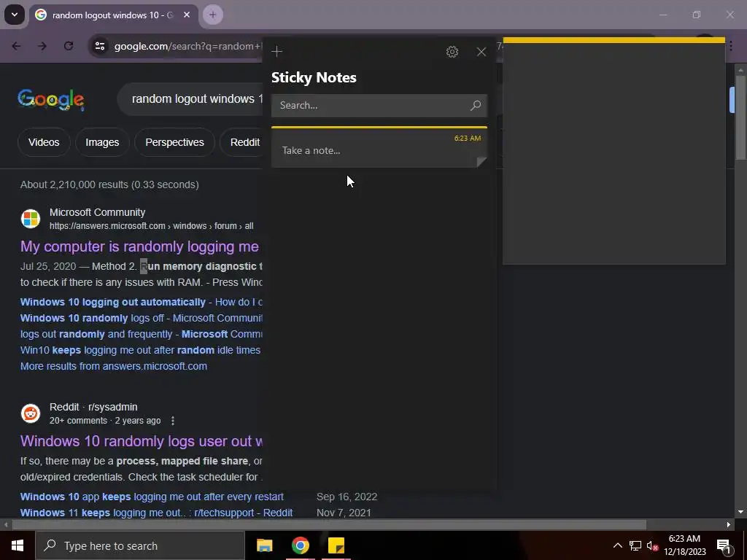The image size is (747, 560).
Task: Open the taskbar clock and calendar
Action: click(x=684, y=545)
